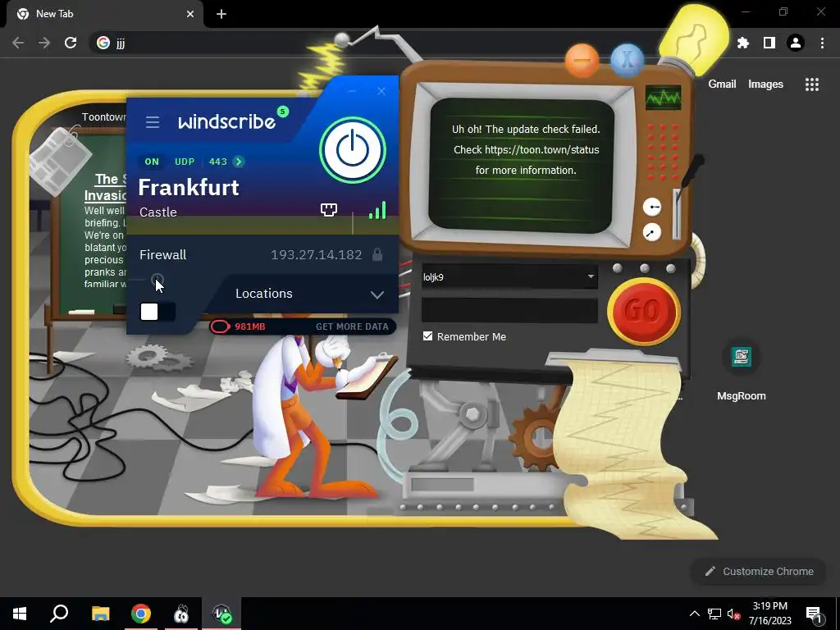Image resolution: width=840 pixels, height=630 pixels.
Task: Click Toontown launcher icon in taskbar
Action: click(x=181, y=614)
